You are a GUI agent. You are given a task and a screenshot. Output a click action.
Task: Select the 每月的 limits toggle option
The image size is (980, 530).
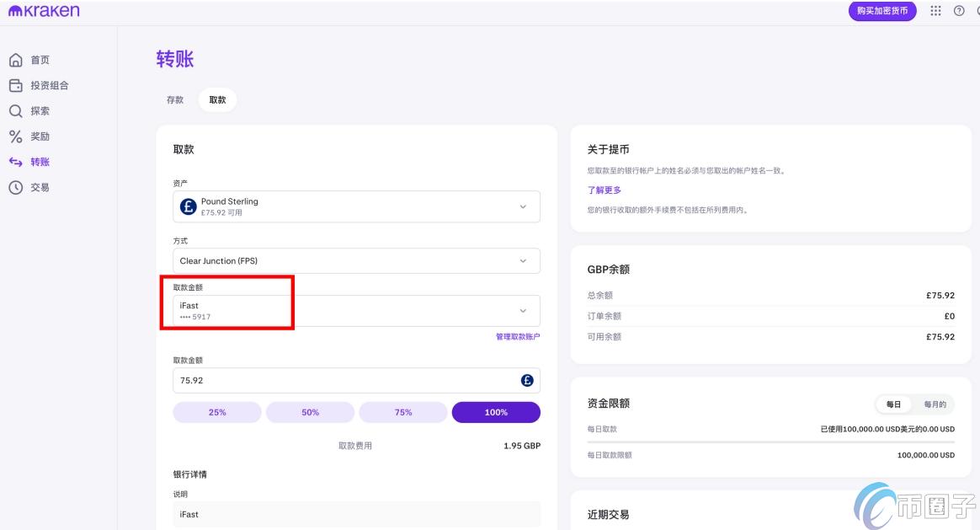click(x=935, y=404)
